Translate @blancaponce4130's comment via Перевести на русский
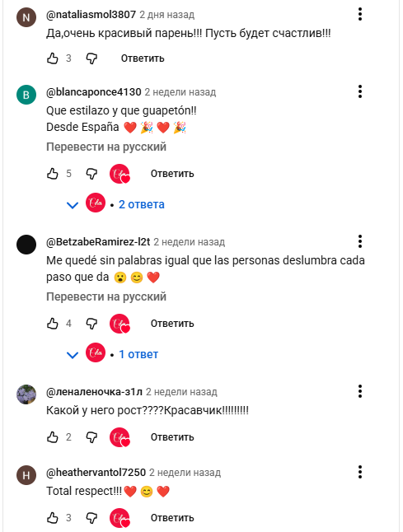The width and height of the screenshot is (403, 532). click(106, 147)
